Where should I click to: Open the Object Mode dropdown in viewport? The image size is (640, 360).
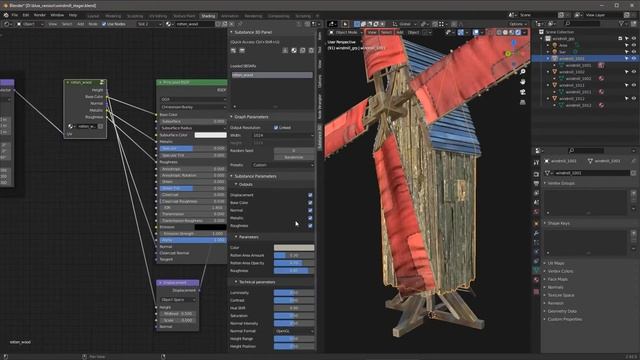coord(345,32)
